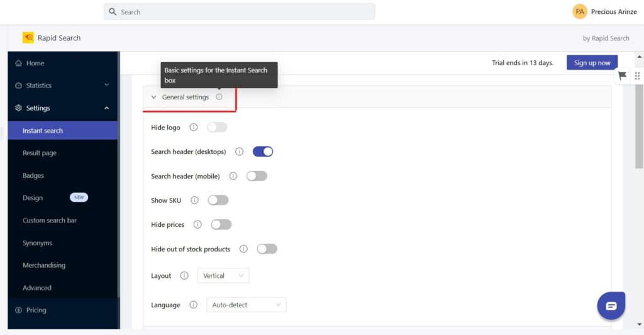This screenshot has width=644, height=335.
Task: Click the Statistics gauge icon
Action: pos(18,85)
